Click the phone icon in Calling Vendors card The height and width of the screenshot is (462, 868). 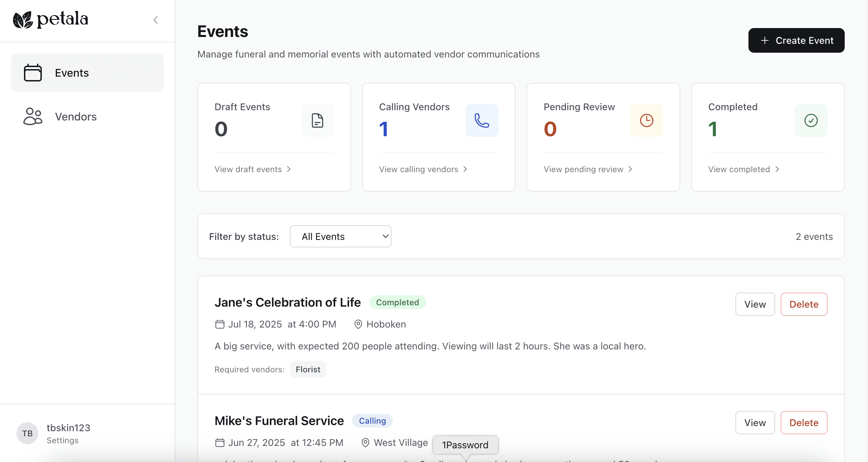tap(482, 120)
